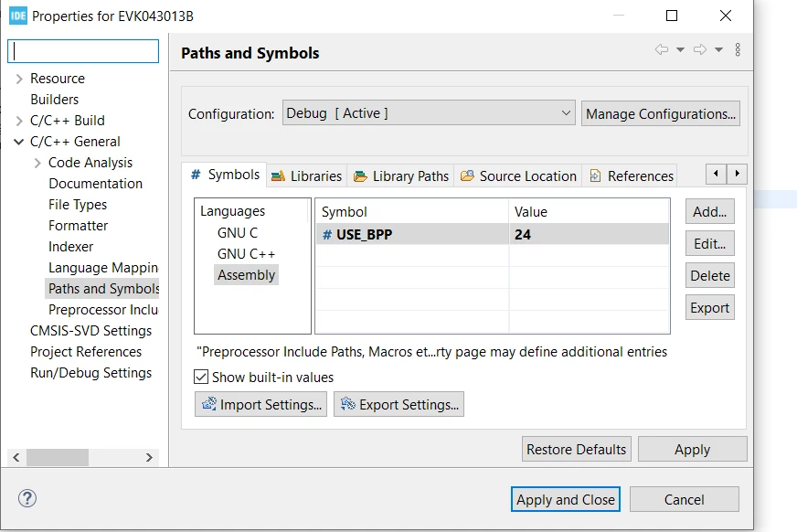Click the back navigation arrow icon
The height and width of the screenshot is (532, 797).
[x=662, y=49]
